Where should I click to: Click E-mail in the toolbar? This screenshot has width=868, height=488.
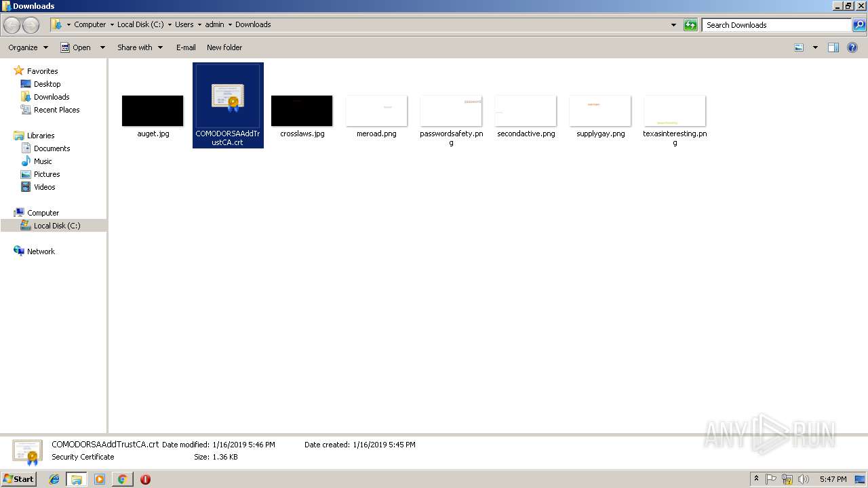pyautogui.click(x=186, y=47)
